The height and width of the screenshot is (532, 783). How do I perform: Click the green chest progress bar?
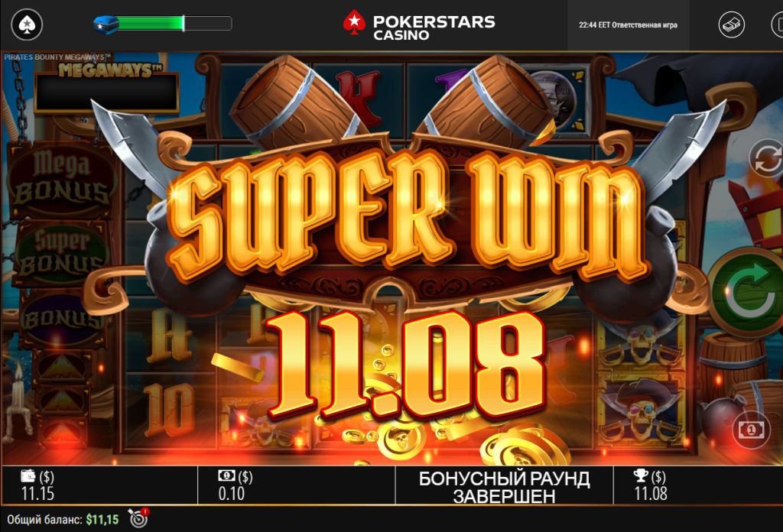[174, 24]
